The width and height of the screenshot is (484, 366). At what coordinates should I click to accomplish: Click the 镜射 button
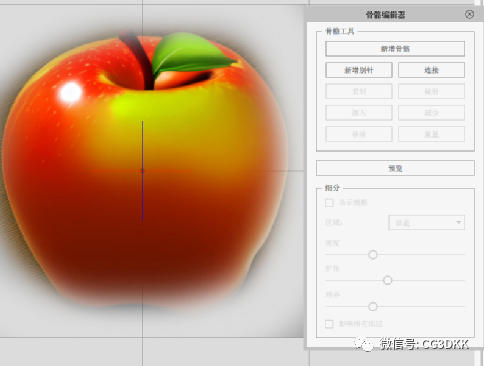431,91
